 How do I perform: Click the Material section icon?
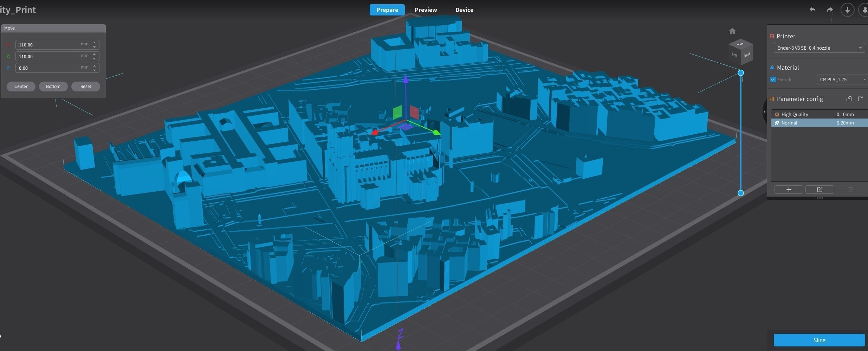[x=772, y=68]
